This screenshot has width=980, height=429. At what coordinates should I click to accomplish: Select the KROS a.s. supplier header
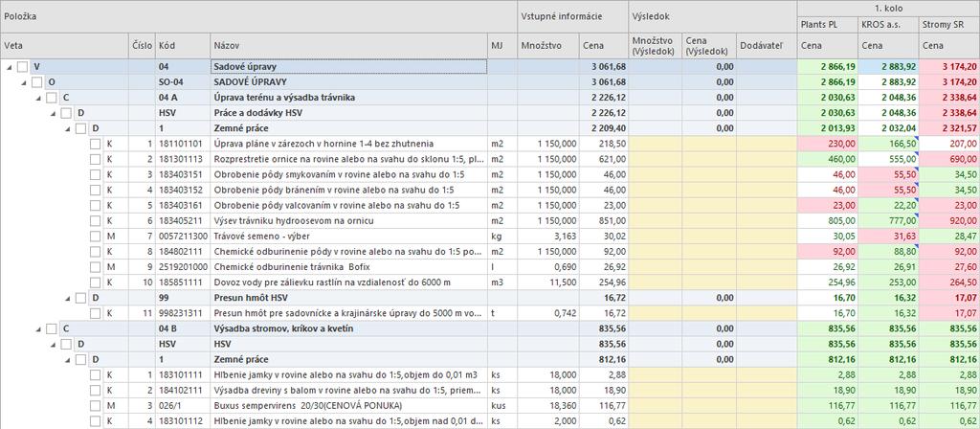click(888, 25)
